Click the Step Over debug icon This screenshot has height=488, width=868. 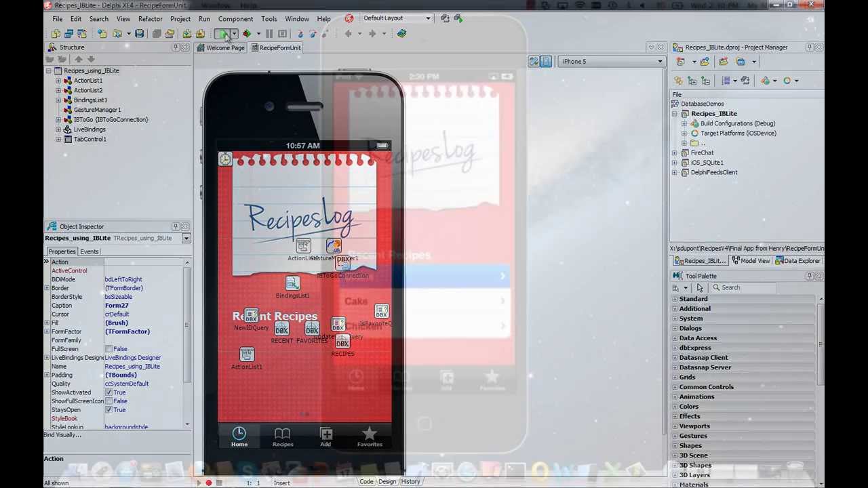313,34
